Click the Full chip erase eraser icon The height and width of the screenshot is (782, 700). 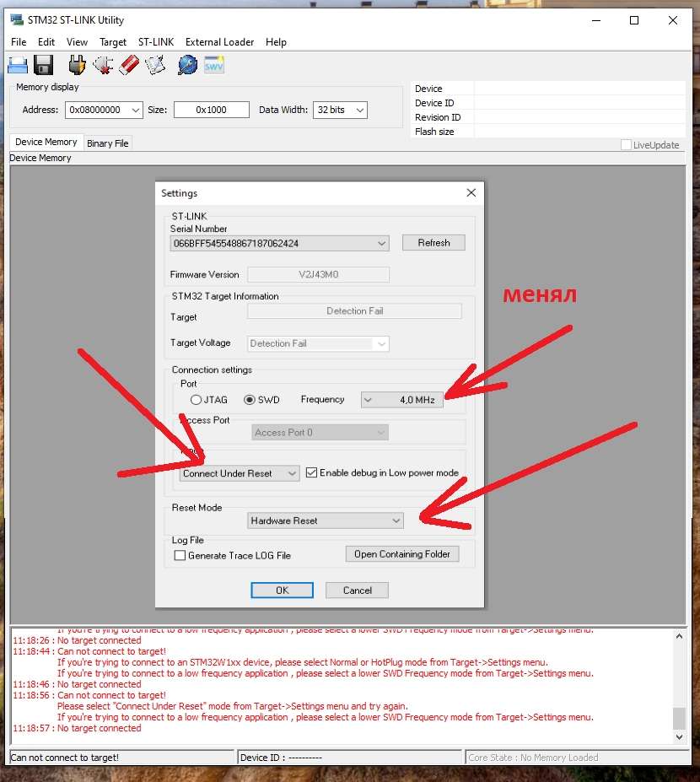click(x=129, y=65)
